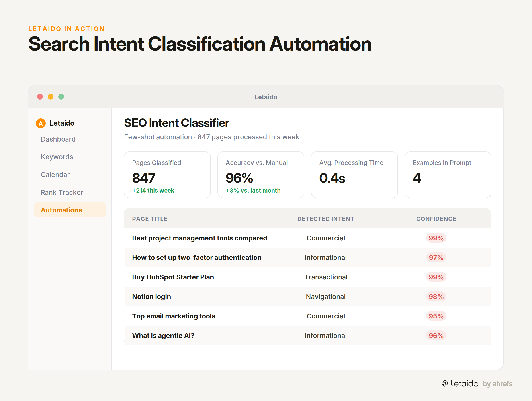The image size is (532, 401).
Task: Sort by the PAGE TITLE column header
Action: pos(150,219)
